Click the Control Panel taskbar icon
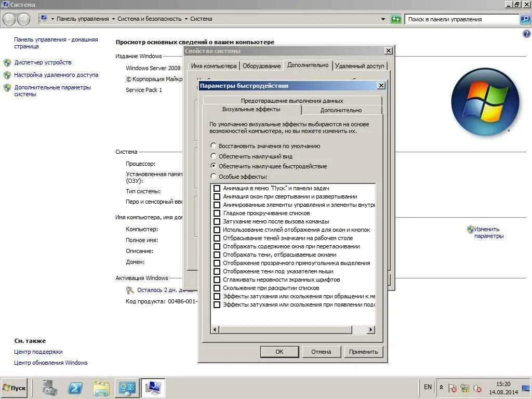 tap(127, 388)
